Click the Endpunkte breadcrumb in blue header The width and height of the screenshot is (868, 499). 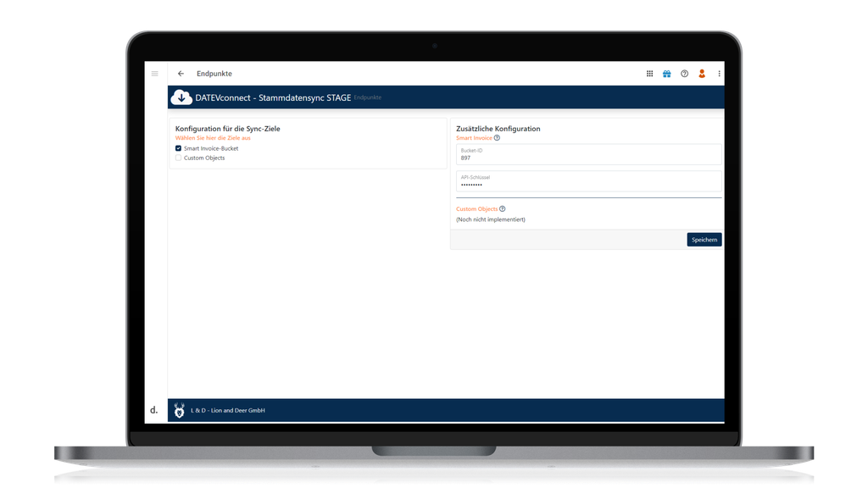point(368,97)
